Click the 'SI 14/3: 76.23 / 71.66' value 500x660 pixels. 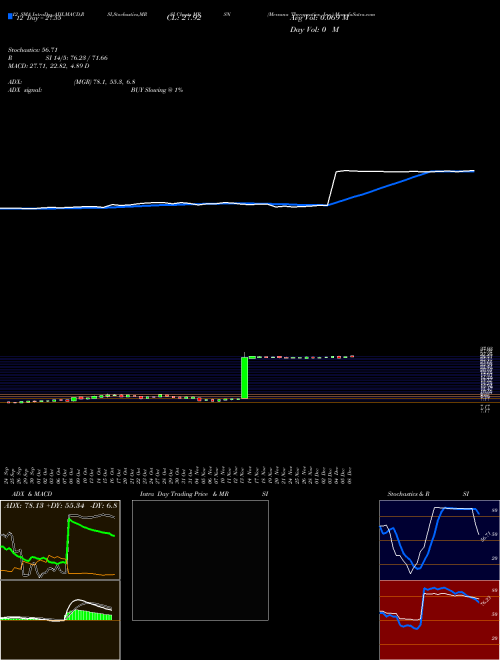point(77,58)
